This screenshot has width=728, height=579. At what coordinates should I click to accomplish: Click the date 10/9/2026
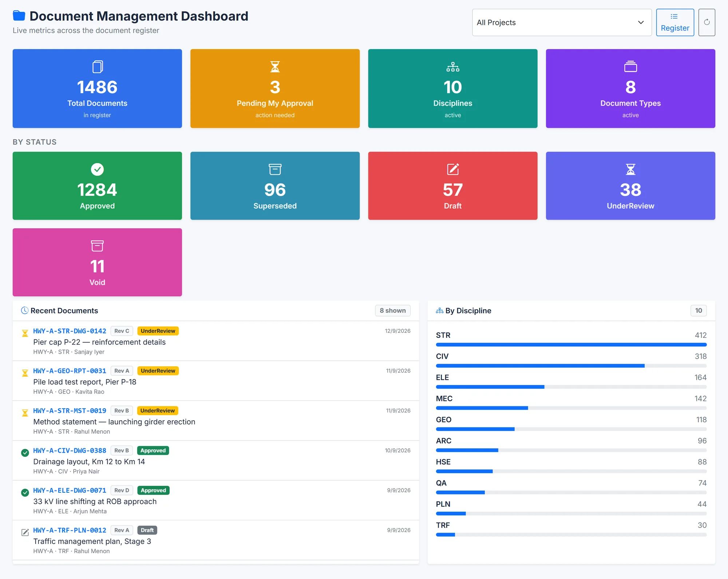397,450
